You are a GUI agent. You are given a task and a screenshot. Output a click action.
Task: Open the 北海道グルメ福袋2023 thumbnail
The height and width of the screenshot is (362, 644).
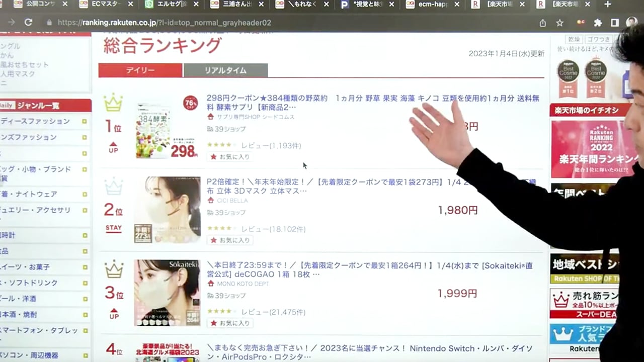click(168, 352)
